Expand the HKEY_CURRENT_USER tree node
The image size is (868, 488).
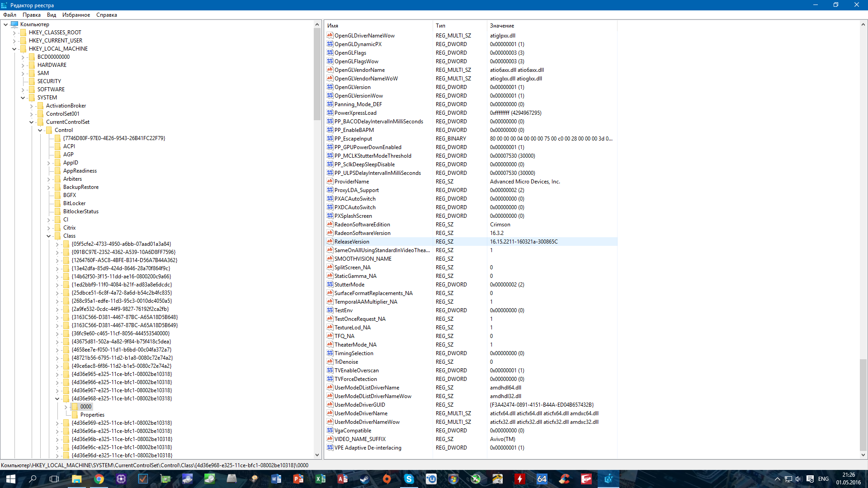[x=14, y=41]
